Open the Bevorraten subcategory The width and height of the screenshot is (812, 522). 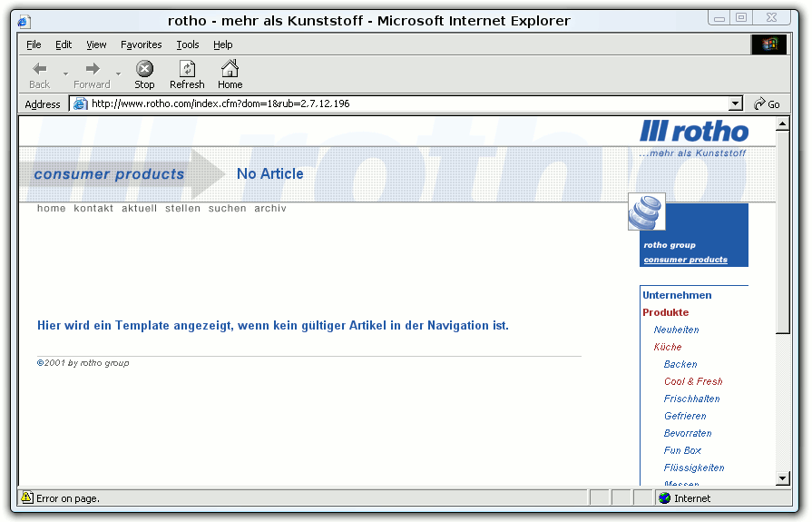pos(688,433)
